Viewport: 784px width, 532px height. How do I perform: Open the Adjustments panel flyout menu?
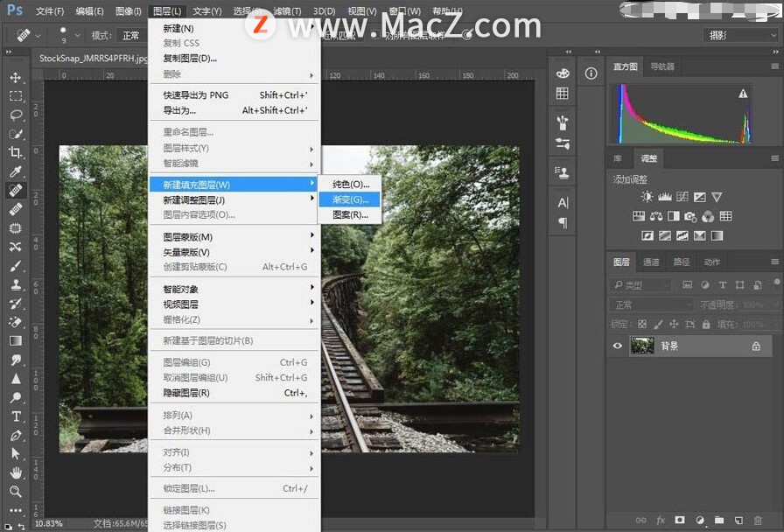click(774, 158)
